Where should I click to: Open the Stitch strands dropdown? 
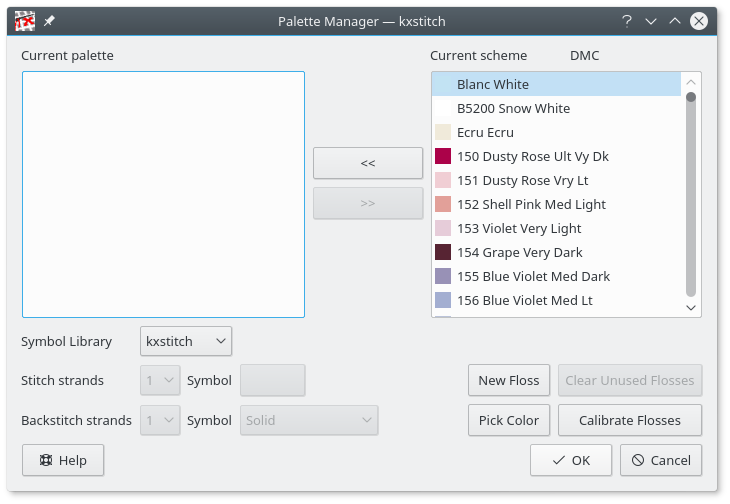click(160, 380)
